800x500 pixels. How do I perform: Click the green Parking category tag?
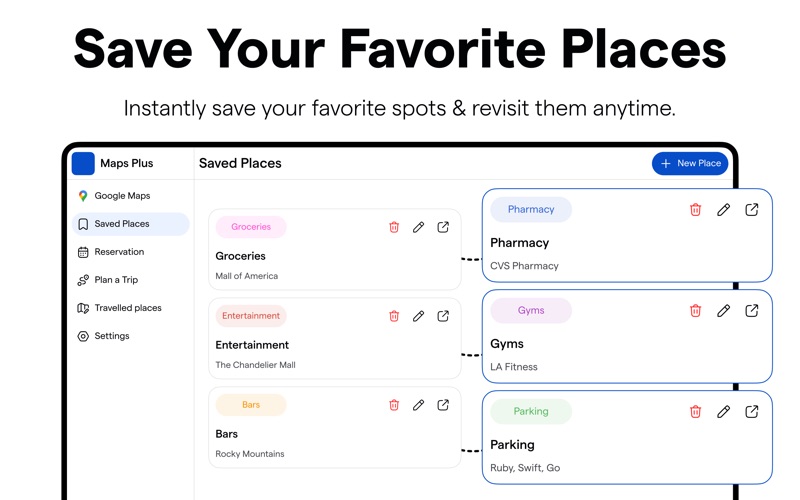tap(531, 412)
